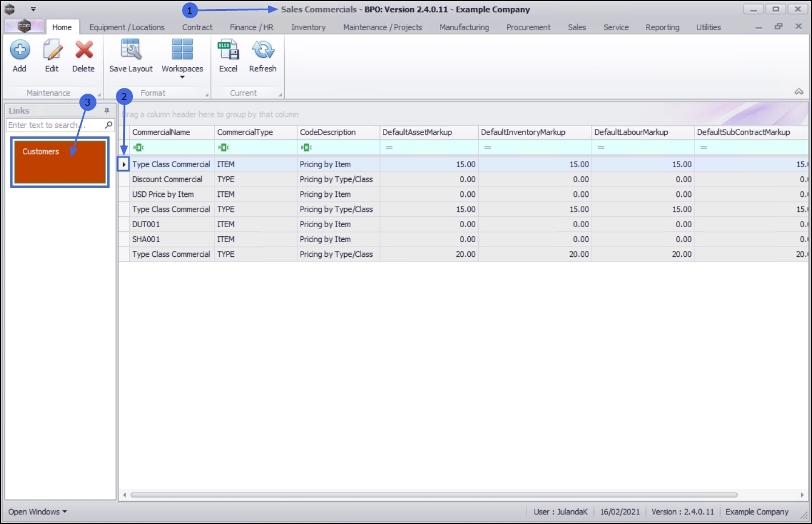Switch to the Inventory tab

[x=308, y=27]
